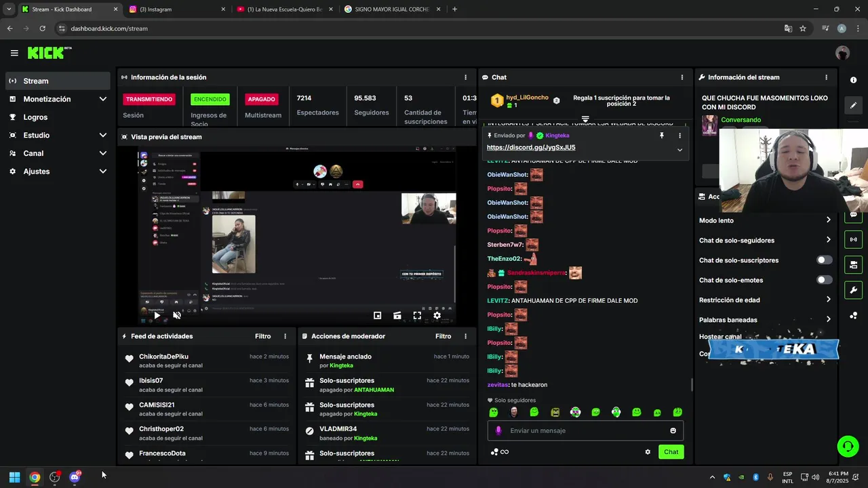Click the Enviar un mensaje input field
Screen dimensions: 868x488
[x=585, y=430]
